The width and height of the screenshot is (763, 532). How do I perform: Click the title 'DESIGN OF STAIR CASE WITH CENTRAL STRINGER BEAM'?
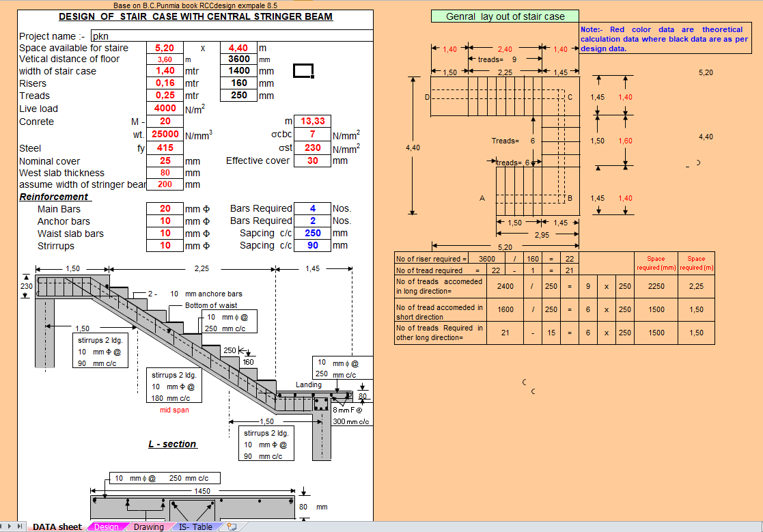(195, 16)
